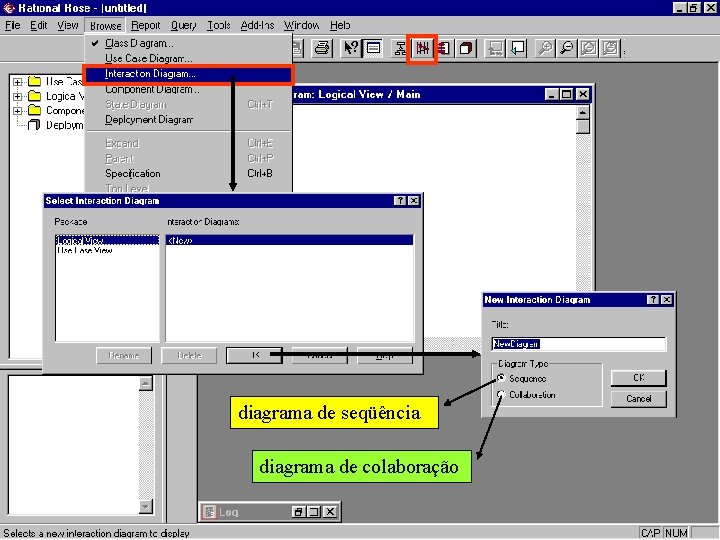
Task: Open the Report menu
Action: click(146, 25)
